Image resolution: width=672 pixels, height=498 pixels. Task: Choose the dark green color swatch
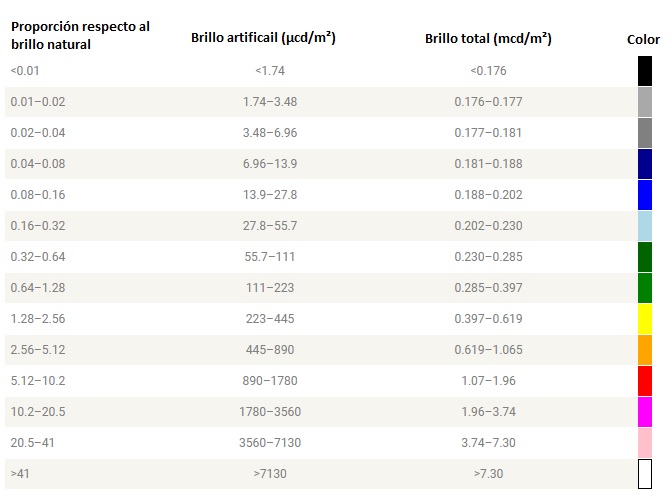645,257
